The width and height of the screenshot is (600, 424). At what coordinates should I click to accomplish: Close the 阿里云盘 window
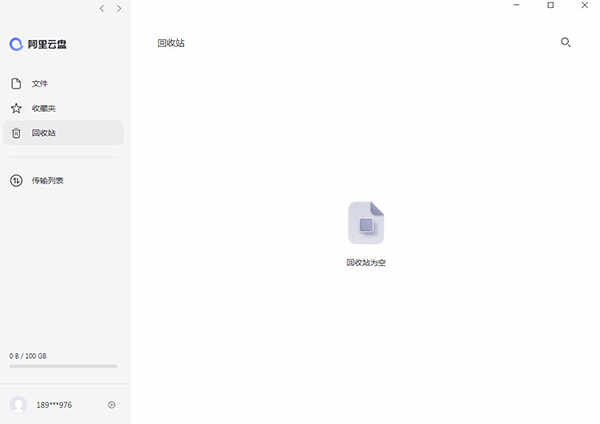[x=585, y=5]
